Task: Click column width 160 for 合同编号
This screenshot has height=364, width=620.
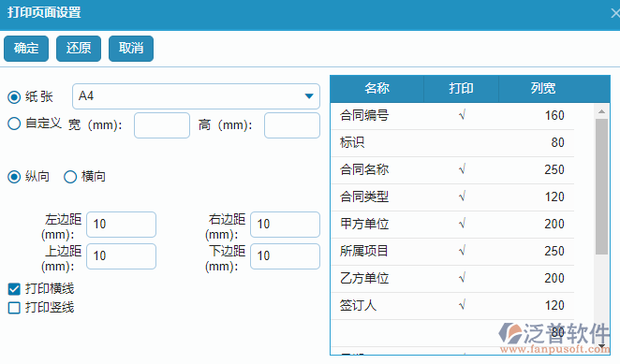Action: pyautogui.click(x=554, y=115)
